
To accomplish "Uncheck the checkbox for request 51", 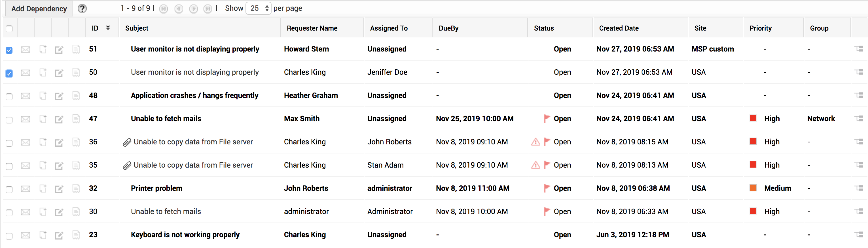I will click(9, 50).
